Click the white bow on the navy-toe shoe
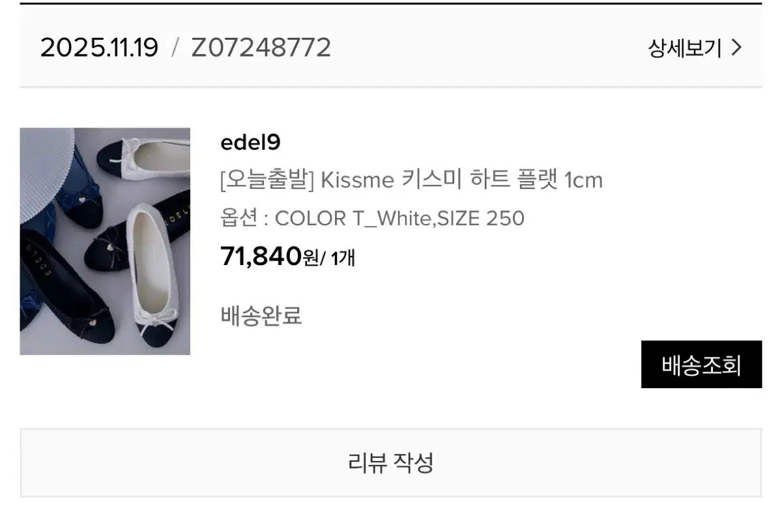This screenshot has height=532, width=782. click(x=156, y=320)
